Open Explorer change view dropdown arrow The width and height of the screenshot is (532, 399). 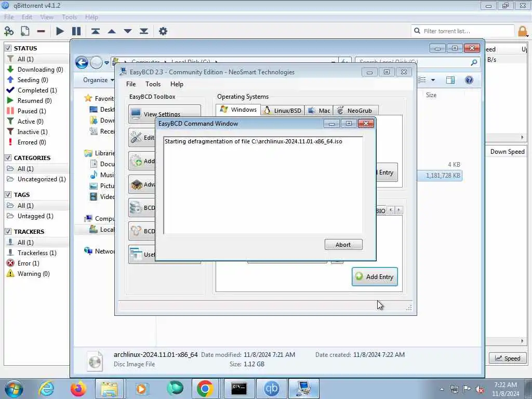pos(433,80)
